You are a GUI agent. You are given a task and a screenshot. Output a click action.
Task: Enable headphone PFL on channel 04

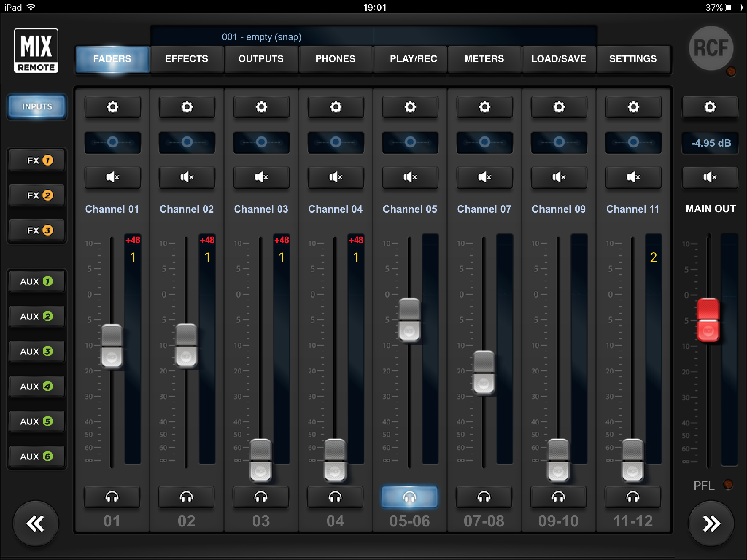coord(335,497)
